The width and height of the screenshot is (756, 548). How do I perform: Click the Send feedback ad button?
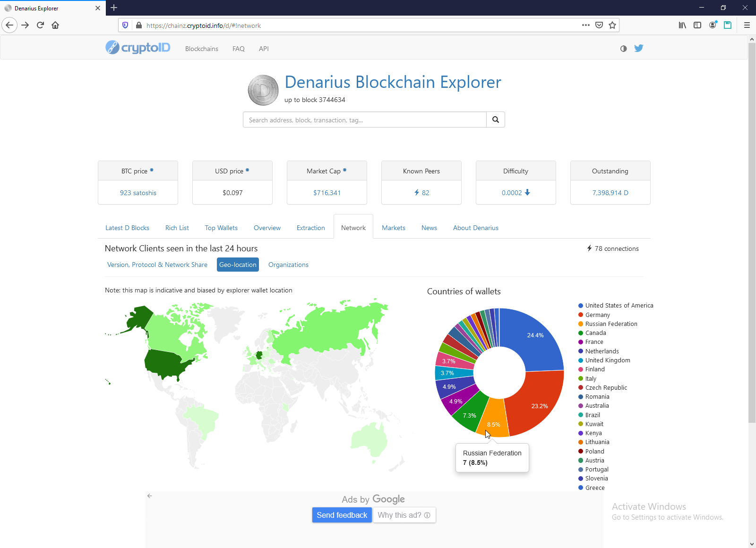(x=342, y=515)
